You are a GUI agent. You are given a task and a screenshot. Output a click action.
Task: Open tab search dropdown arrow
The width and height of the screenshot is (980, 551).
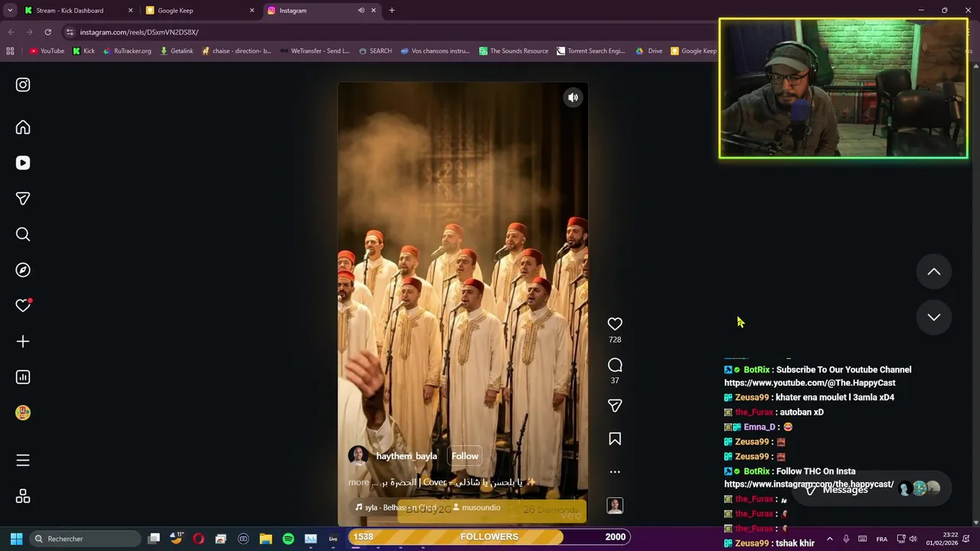(10, 11)
